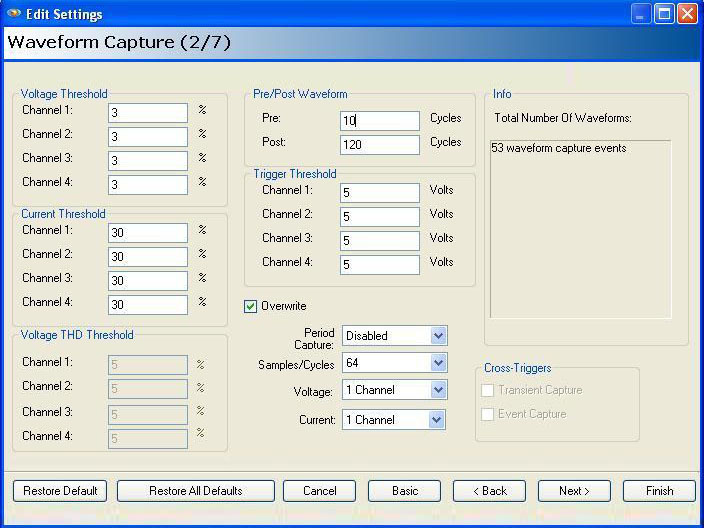The height and width of the screenshot is (528, 704).
Task: Click Trigger Threshold Channel 2 volts field
Action: [x=380, y=217]
